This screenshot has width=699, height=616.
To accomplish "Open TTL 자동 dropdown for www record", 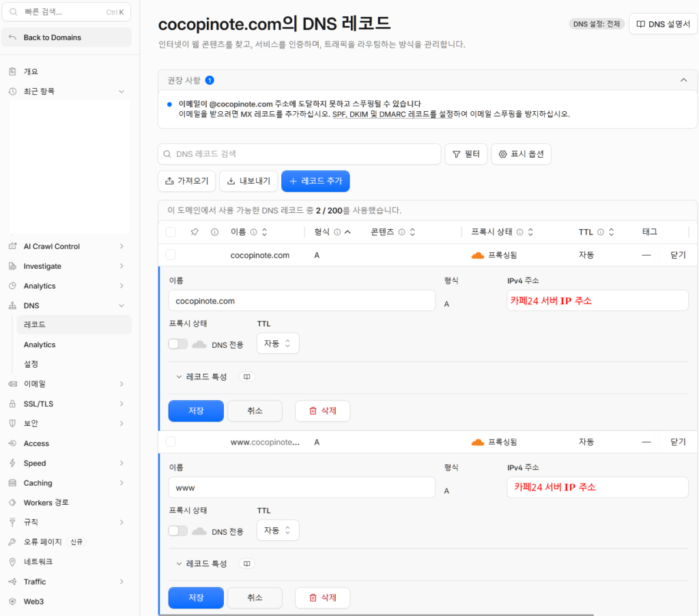I will pos(277,531).
